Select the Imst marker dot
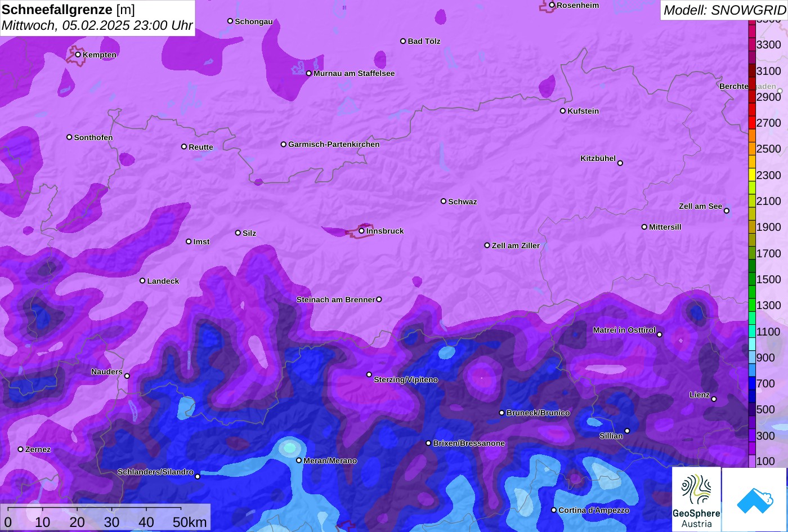 [189, 242]
